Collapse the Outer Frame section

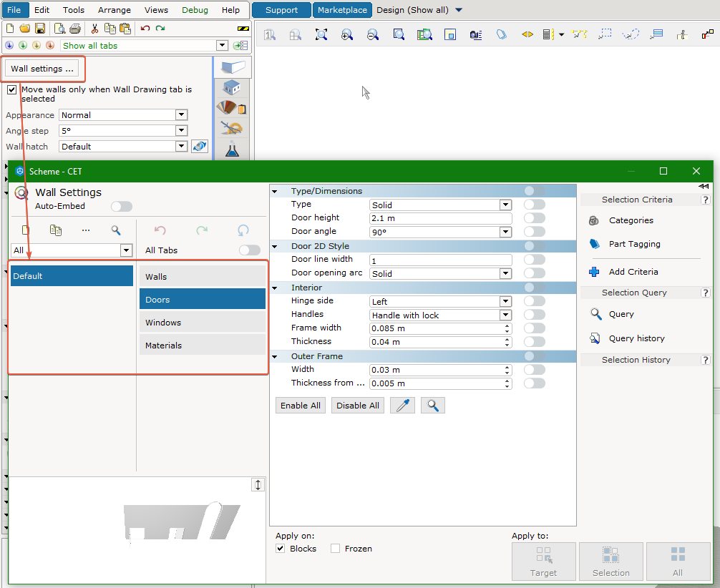coord(275,357)
